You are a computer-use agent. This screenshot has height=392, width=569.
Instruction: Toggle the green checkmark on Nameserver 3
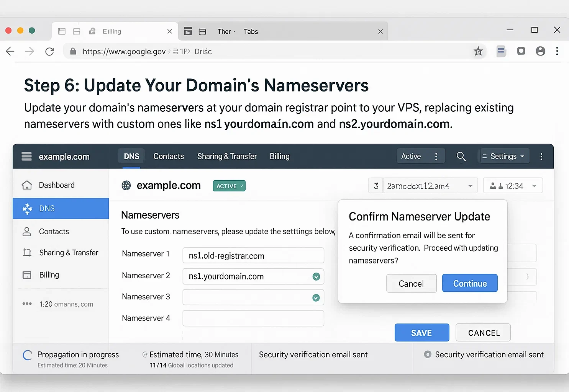(x=316, y=297)
